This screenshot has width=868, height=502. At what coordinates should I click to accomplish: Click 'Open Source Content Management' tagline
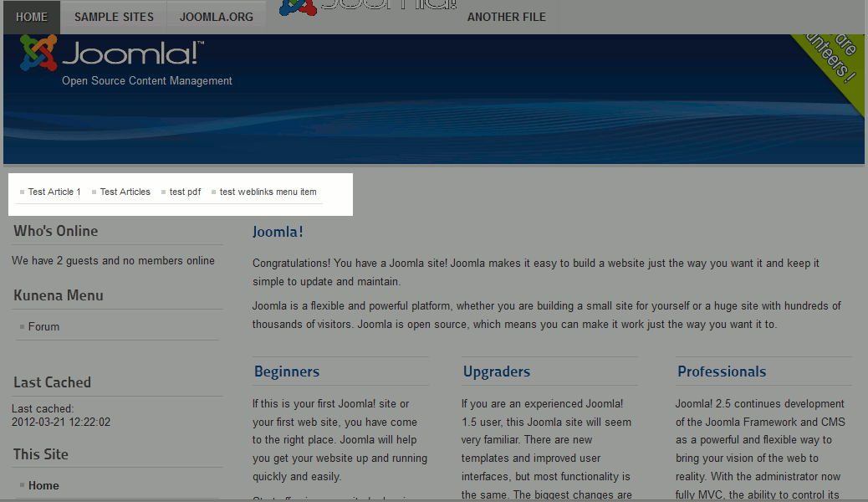click(x=146, y=81)
